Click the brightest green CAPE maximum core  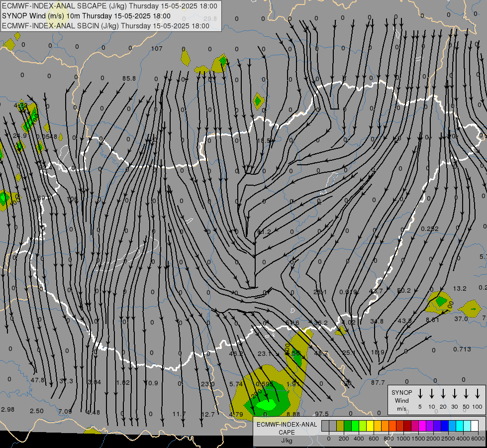point(267,405)
